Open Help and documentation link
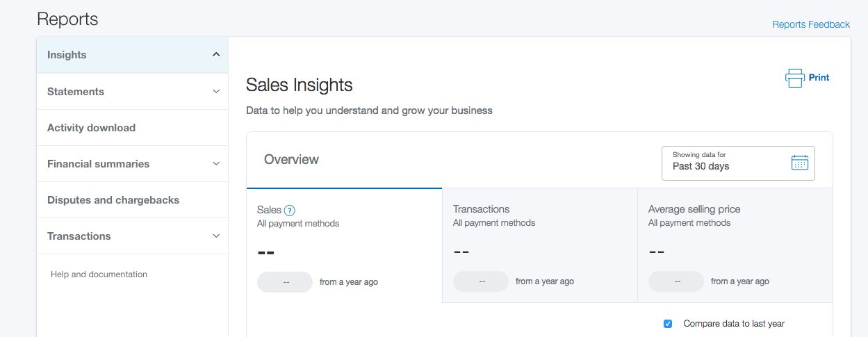 pyautogui.click(x=99, y=274)
